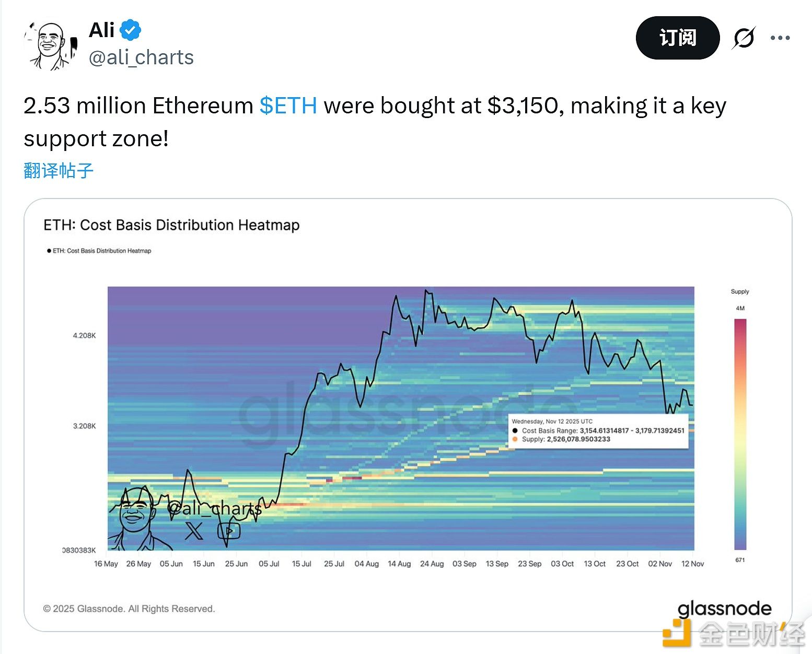Click the blue verified badge

pos(131,30)
